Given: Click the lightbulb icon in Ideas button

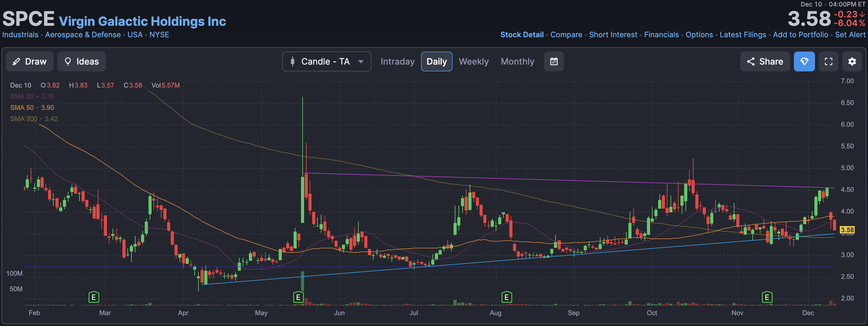Looking at the screenshot, I should tap(68, 61).
